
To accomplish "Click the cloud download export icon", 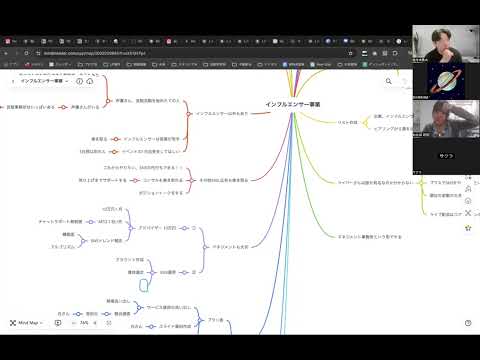I will click(x=90, y=81).
